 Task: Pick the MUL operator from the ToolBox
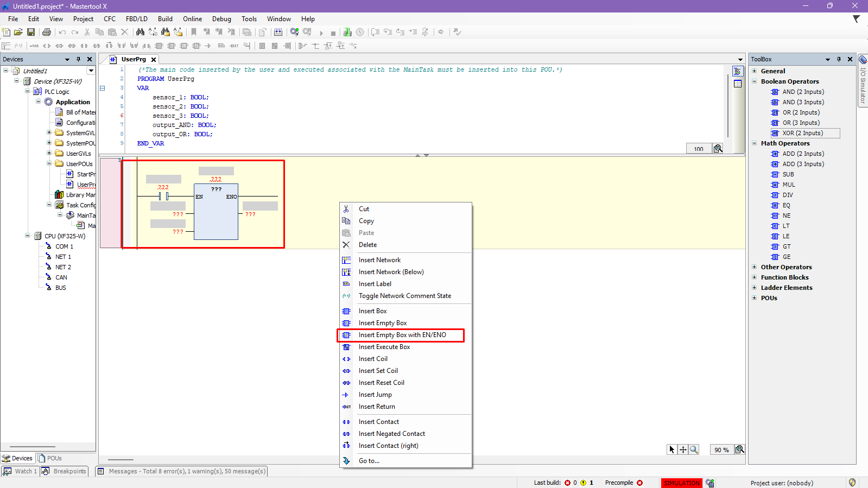788,185
